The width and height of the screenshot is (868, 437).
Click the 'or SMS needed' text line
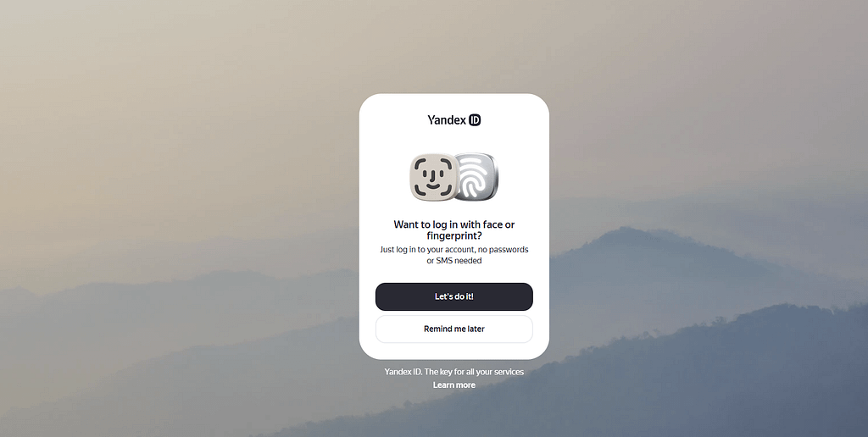click(x=454, y=261)
